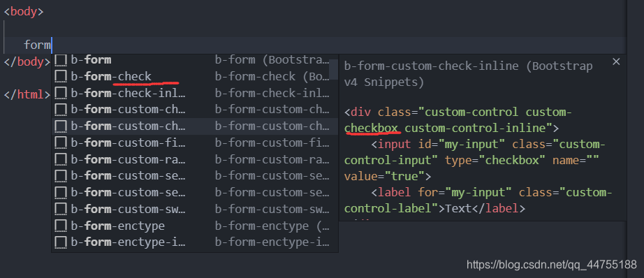Image resolution: width=644 pixels, height=278 pixels.
Task: Click the snippet icon beside b-form-enctype
Action: pos(61,226)
